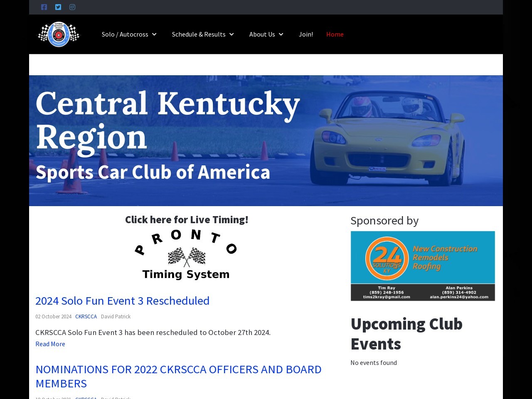This screenshot has height=399, width=532.
Task: Open the Solo / Autocross menu
Action: [x=125, y=34]
